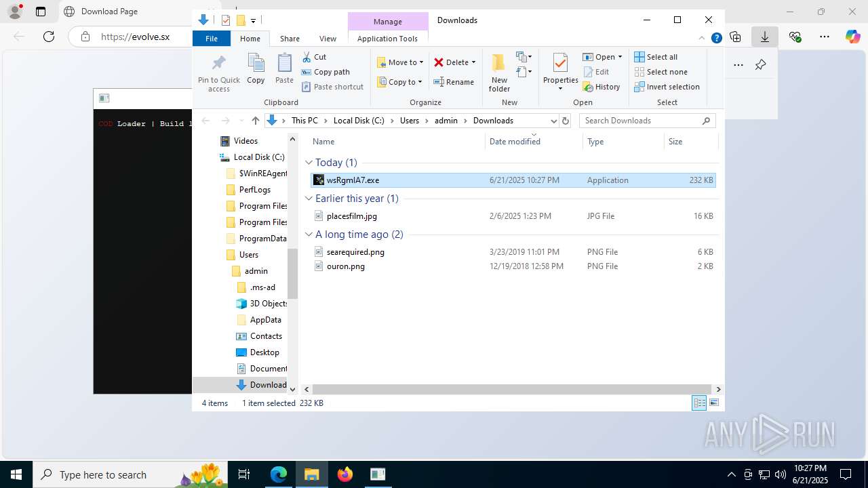868x488 pixels.
Task: Click the Manage contextual tab
Action: pos(387,22)
